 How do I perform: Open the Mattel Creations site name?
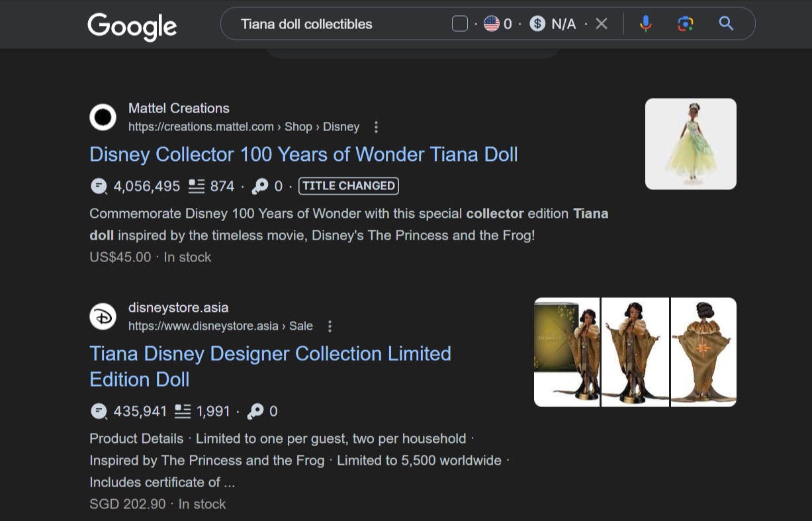point(179,108)
